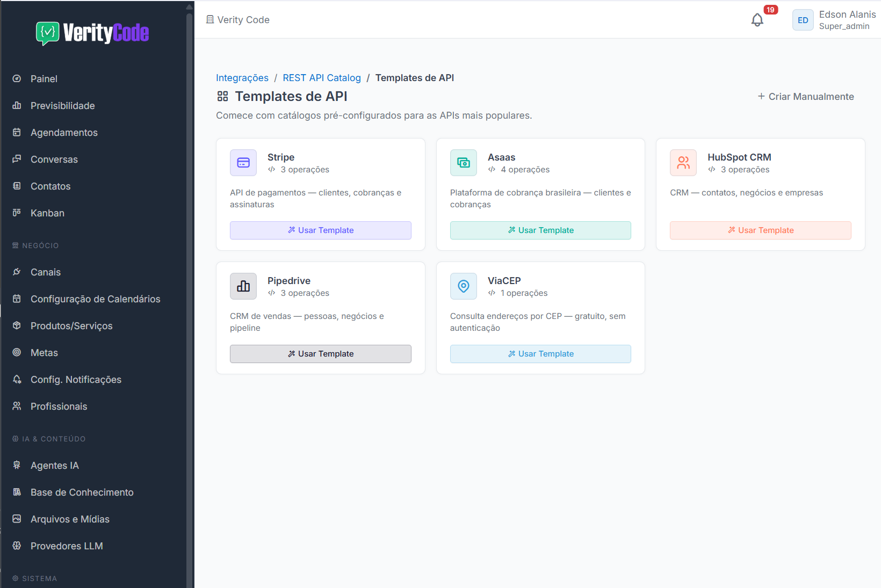Use the Stripe template
The height and width of the screenshot is (588, 881).
click(321, 230)
